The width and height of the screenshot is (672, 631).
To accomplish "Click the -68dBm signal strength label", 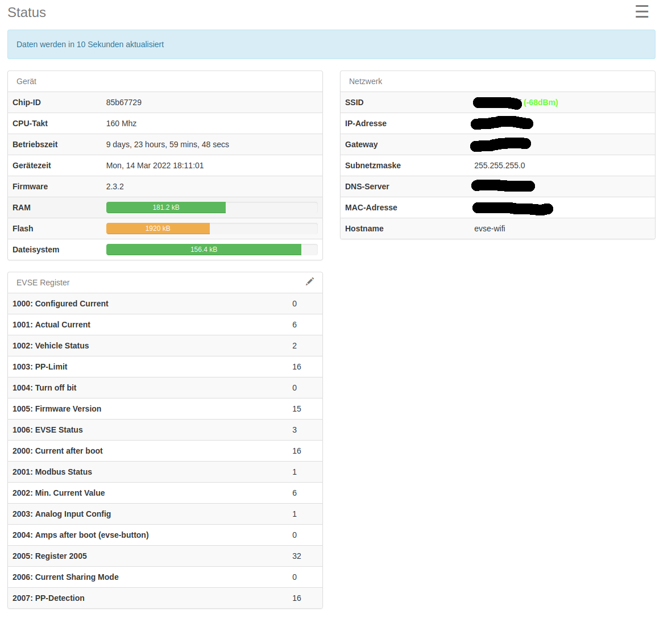I will [541, 102].
